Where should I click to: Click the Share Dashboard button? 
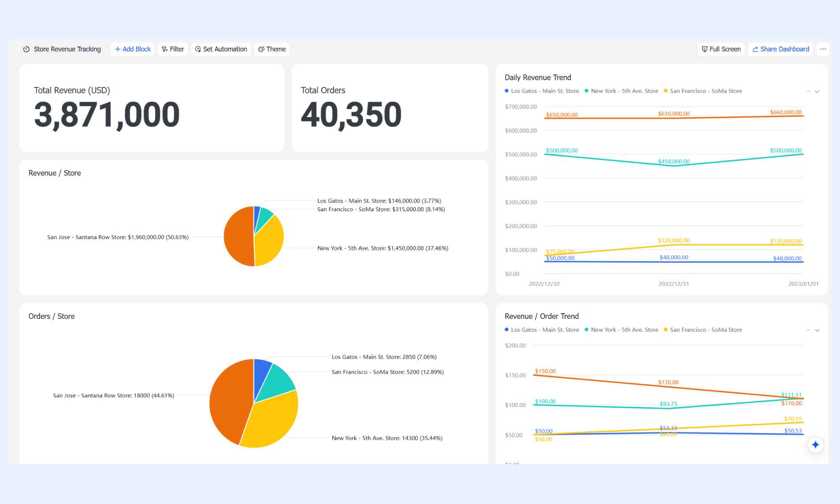(x=781, y=49)
